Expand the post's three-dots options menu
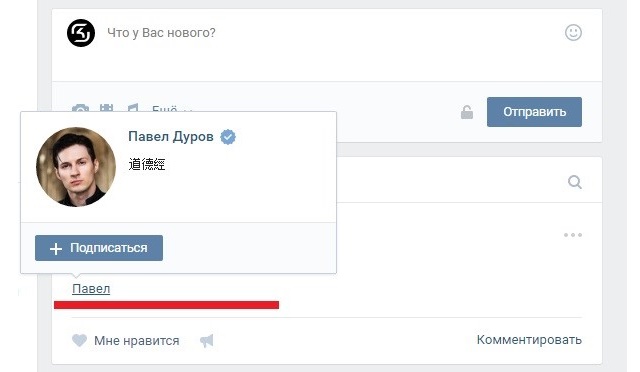The image size is (640, 372). 573,235
